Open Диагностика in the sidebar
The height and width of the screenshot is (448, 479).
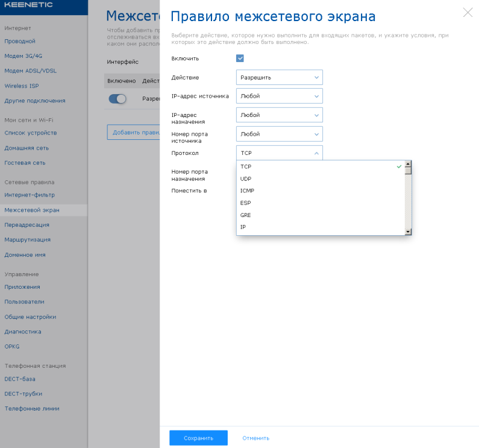[23, 332]
